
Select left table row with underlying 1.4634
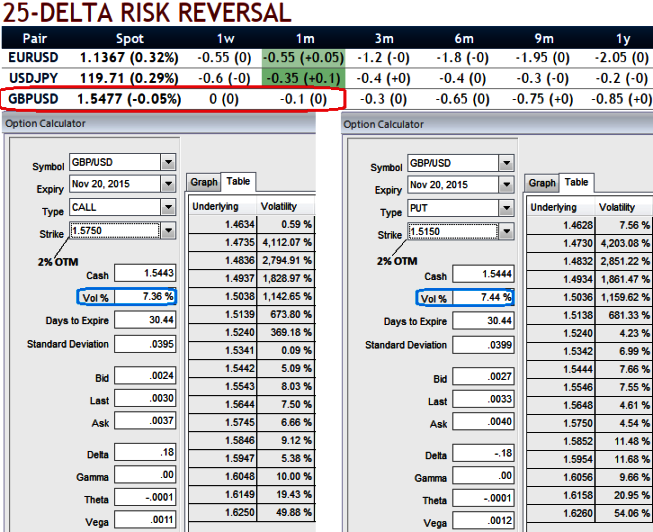pyautogui.click(x=252, y=224)
